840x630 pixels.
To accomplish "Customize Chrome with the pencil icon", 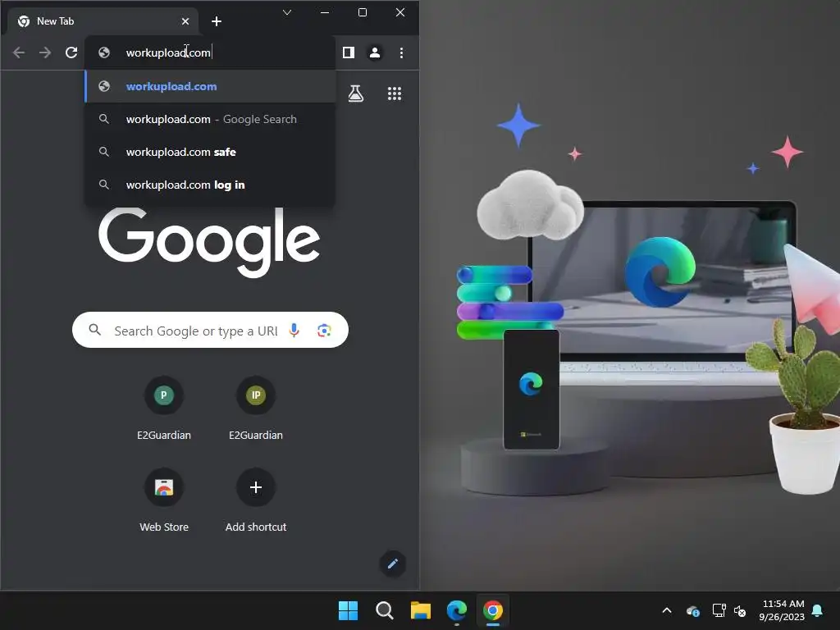I will point(393,564).
